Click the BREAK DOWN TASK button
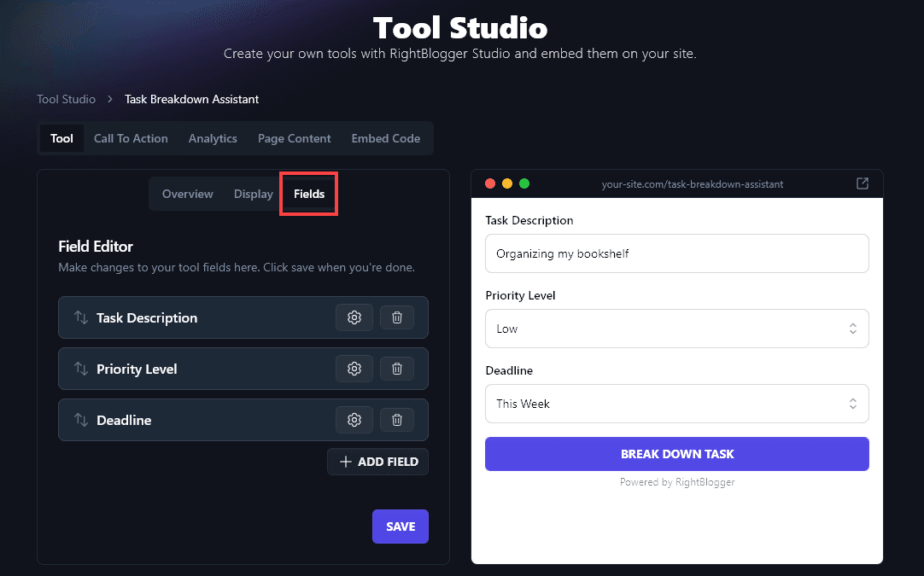Screen dimensions: 924x576 (676, 453)
